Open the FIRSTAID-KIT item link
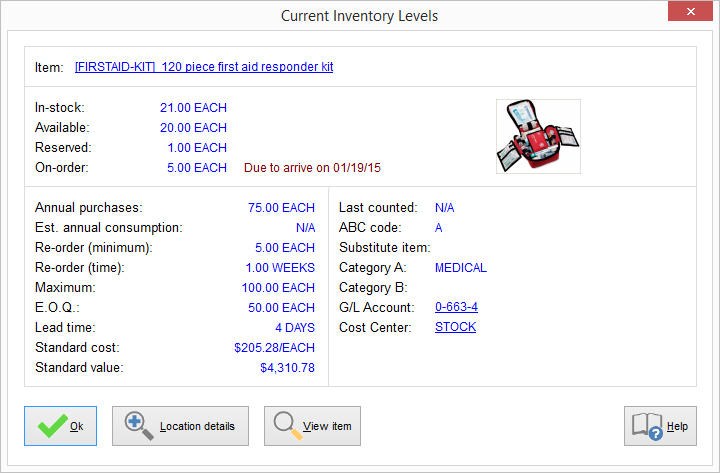 coord(204,67)
